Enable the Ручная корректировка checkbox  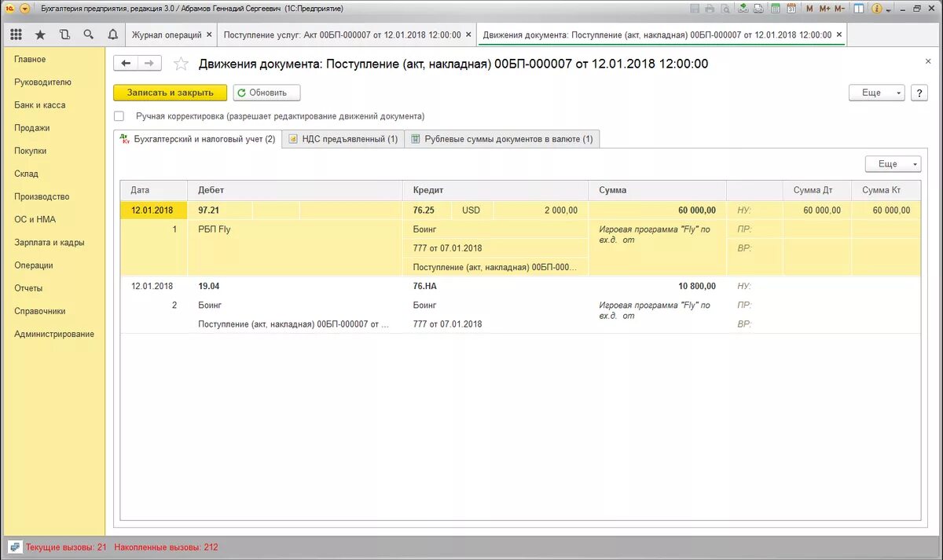119,115
